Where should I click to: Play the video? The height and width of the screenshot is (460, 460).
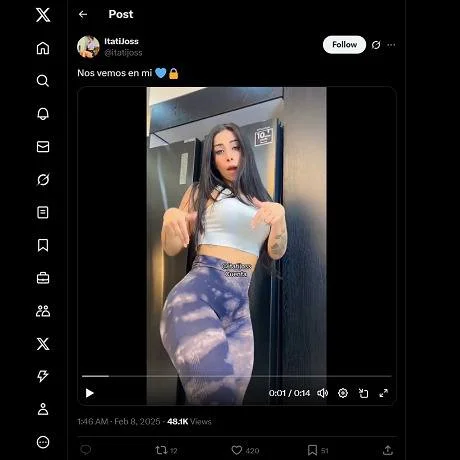90,393
